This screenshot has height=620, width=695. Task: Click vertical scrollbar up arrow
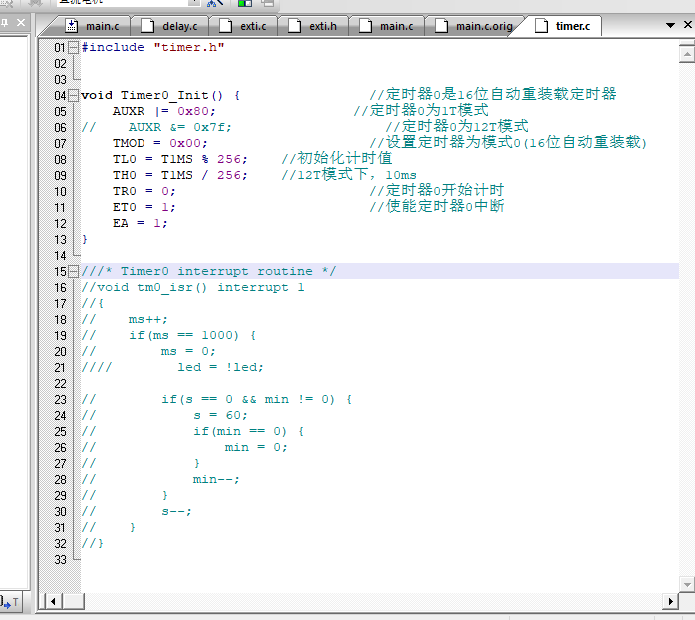[x=687, y=55]
